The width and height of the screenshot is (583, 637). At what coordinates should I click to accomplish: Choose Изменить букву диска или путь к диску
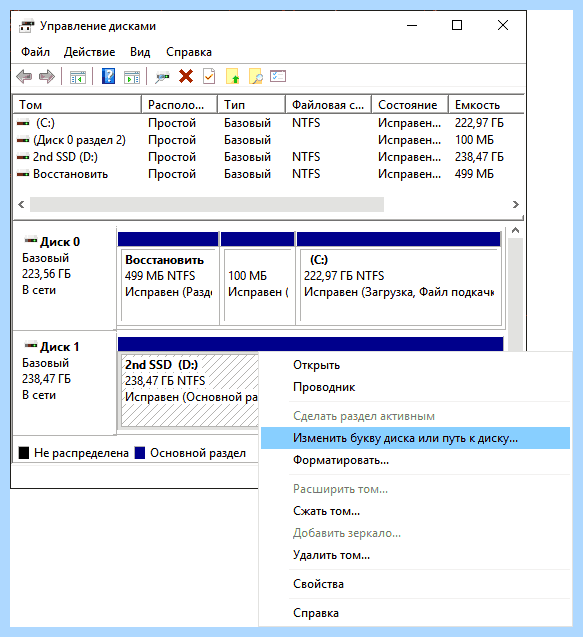415,438
